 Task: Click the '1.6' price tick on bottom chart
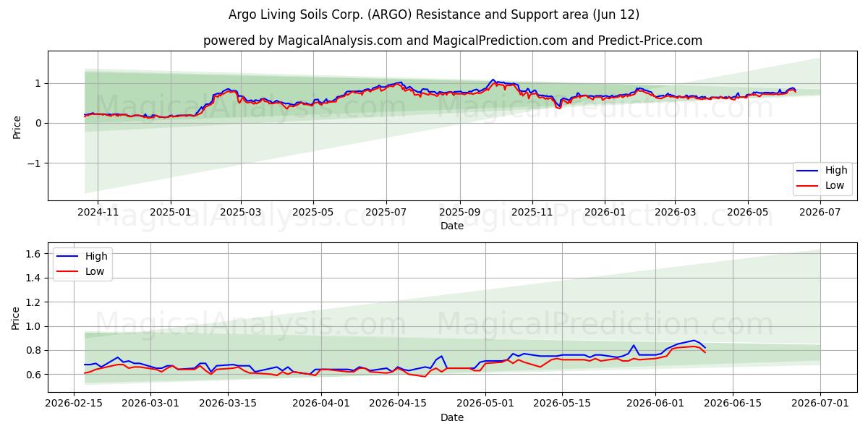click(x=34, y=254)
